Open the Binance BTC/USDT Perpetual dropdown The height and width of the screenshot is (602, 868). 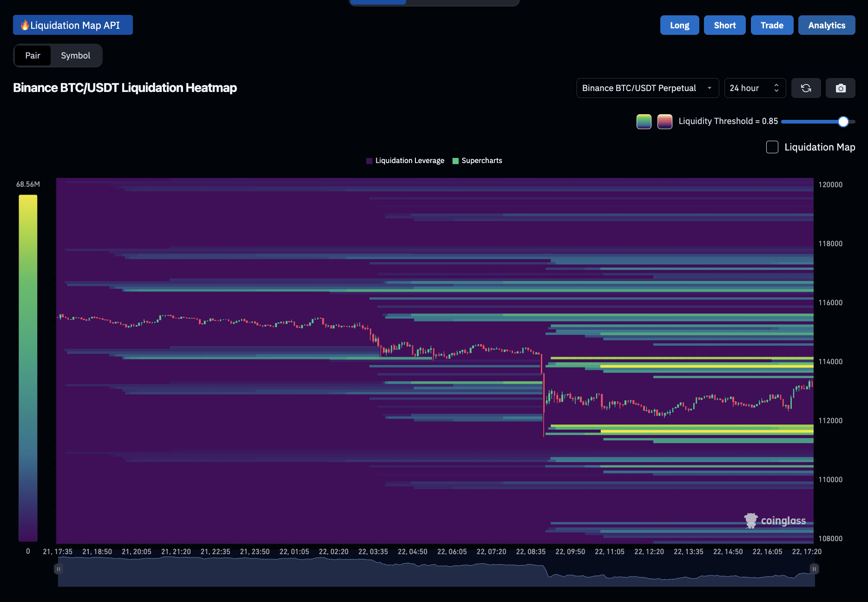(648, 88)
